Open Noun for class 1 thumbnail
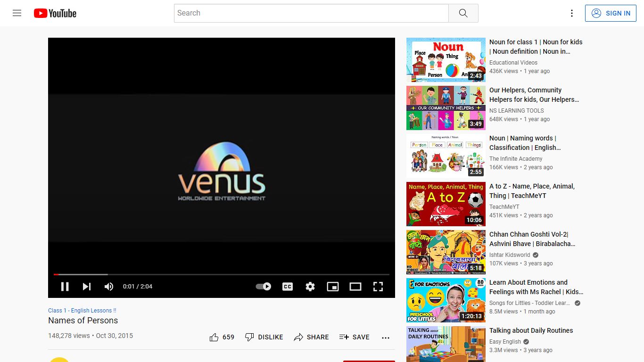The height and width of the screenshot is (362, 644). pos(446,60)
